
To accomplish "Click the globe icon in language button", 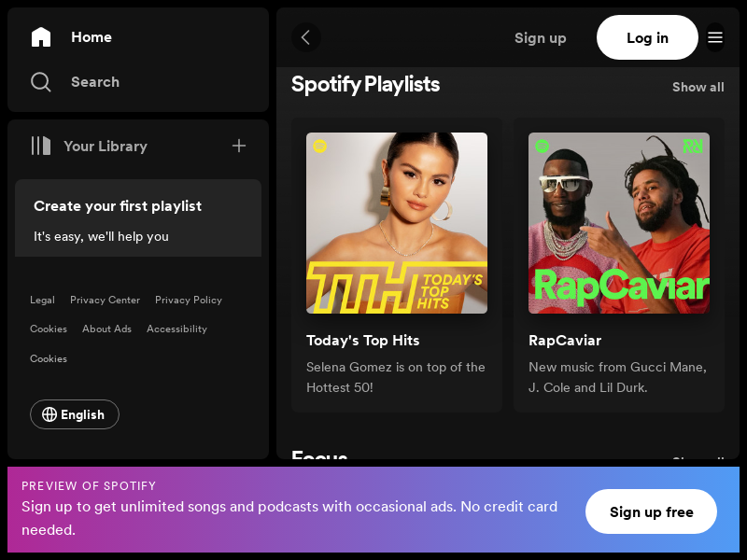I will (x=49, y=414).
